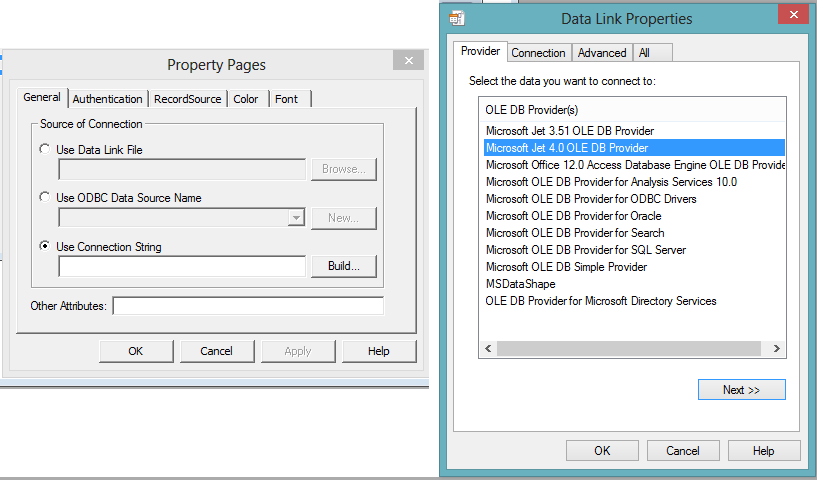Click Help in Property Pages
817x480 pixels.
[379, 351]
